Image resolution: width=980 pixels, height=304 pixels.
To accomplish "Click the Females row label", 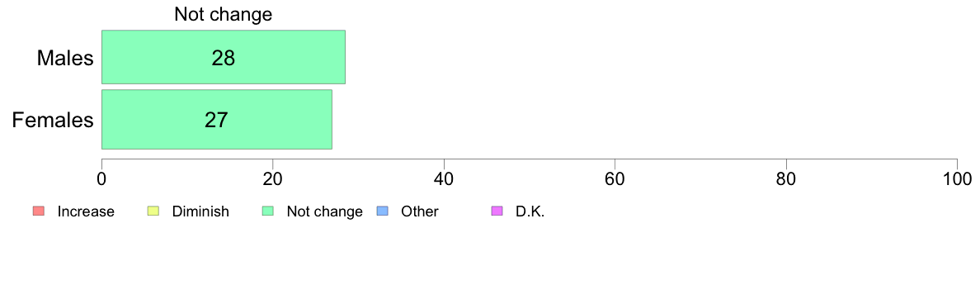I will tap(53, 120).
